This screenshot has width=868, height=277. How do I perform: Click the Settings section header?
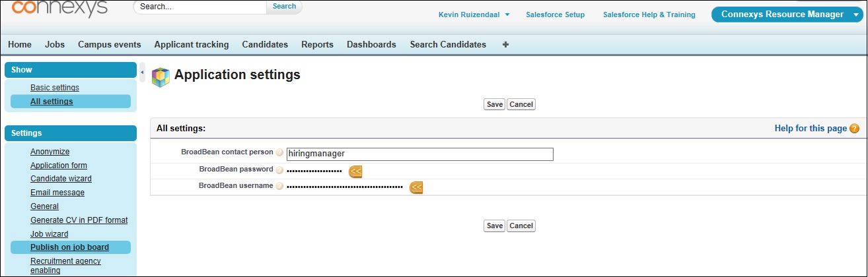(x=71, y=133)
